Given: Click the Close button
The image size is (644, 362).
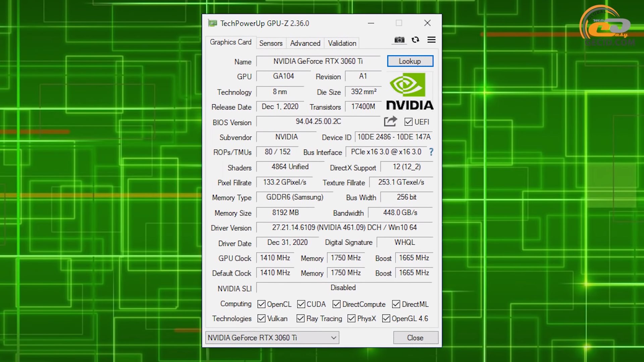Looking at the screenshot, I should point(415,338).
